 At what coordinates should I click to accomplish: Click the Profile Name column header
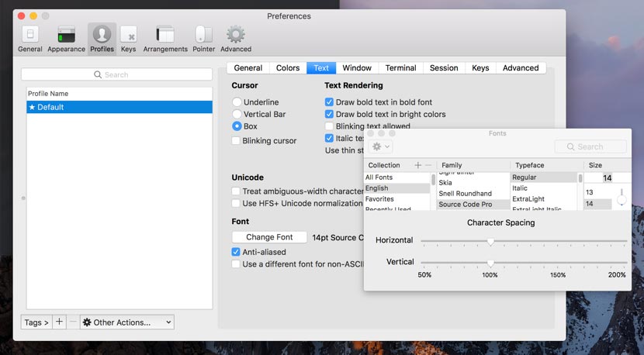(119, 94)
